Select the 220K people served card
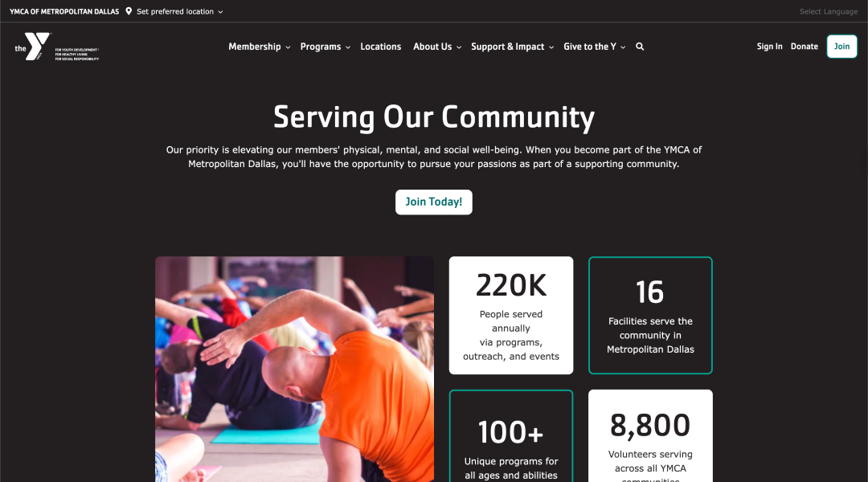Screen dimensions: 868x482 tap(511, 316)
